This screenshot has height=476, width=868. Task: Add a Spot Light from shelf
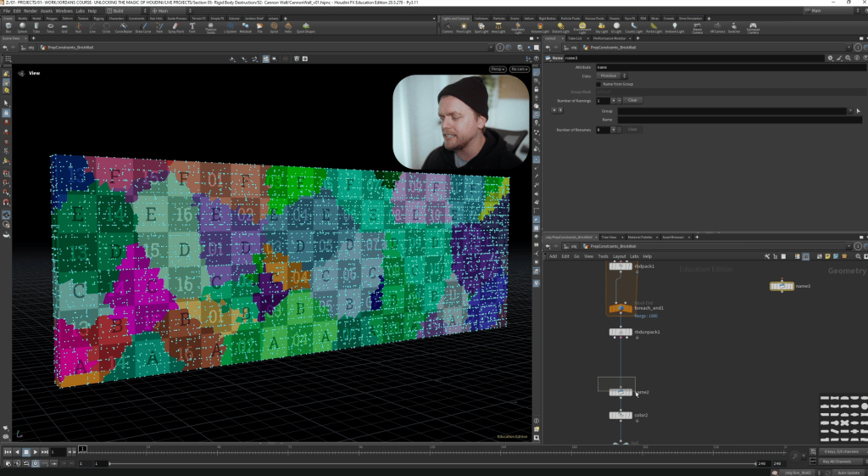pyautogui.click(x=481, y=27)
